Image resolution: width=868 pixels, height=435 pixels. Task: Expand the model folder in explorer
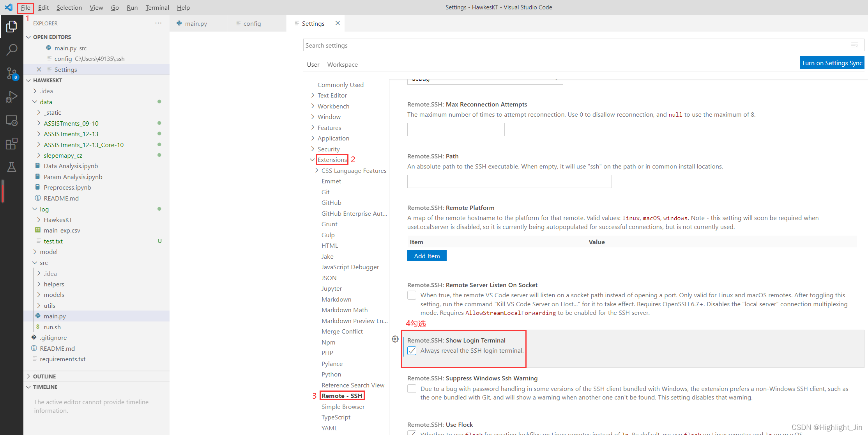pyautogui.click(x=49, y=252)
